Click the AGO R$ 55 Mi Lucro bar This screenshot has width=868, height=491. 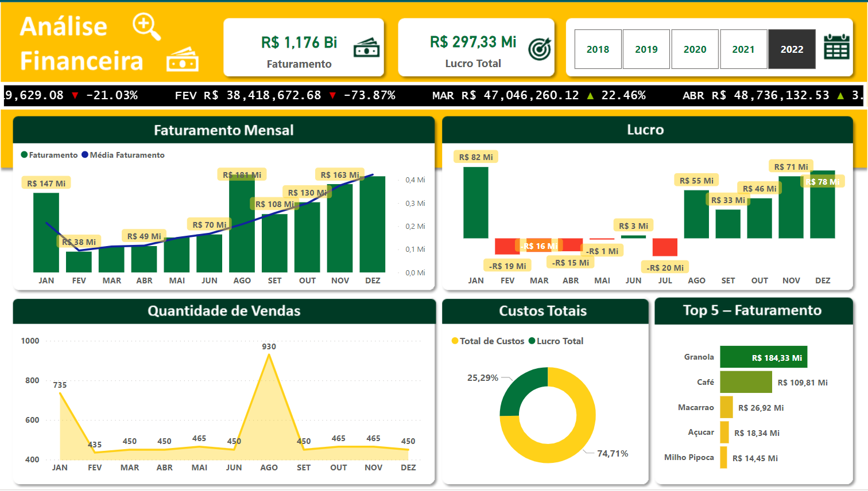[x=696, y=214]
